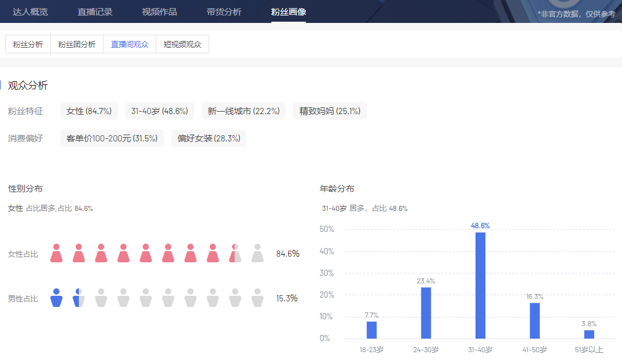Switch to 粉丝团分析 sub-tab
The height and width of the screenshot is (364, 622).
point(77,44)
